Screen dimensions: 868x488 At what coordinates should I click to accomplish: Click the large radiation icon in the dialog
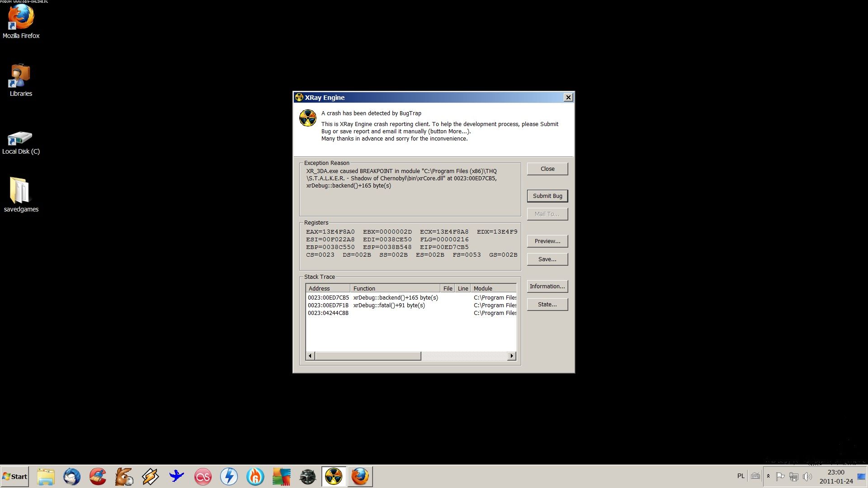tap(308, 118)
